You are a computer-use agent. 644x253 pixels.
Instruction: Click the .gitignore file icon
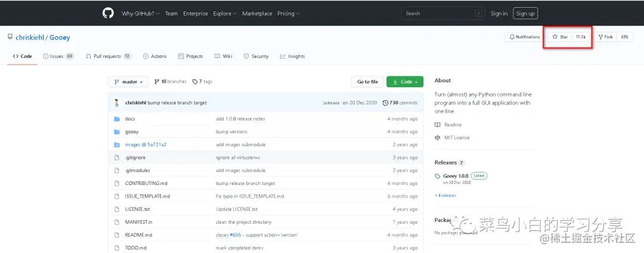[117, 158]
